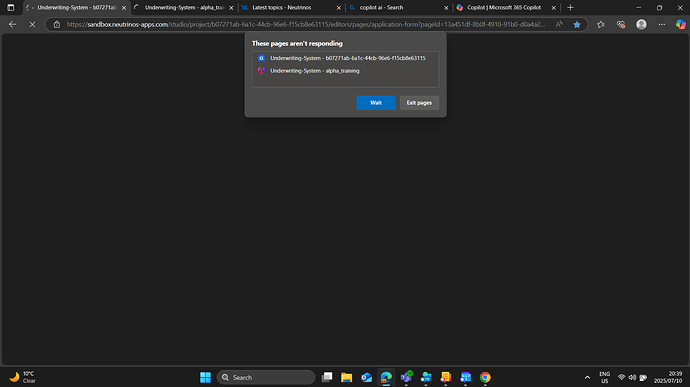Toggle the favorites star for this page

[x=577, y=25]
